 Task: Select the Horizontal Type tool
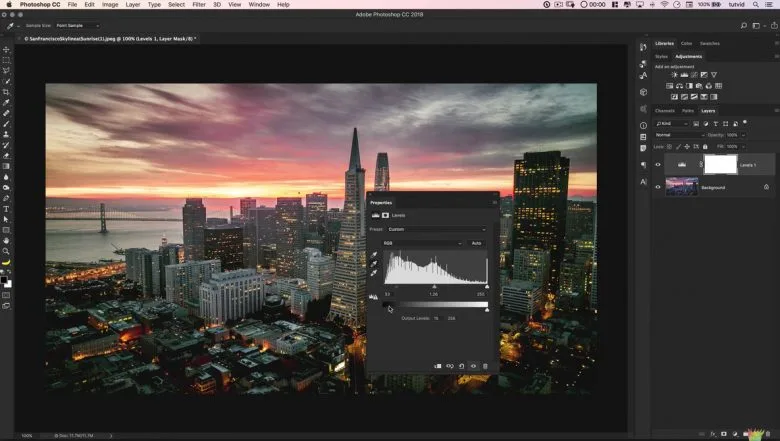coord(7,209)
